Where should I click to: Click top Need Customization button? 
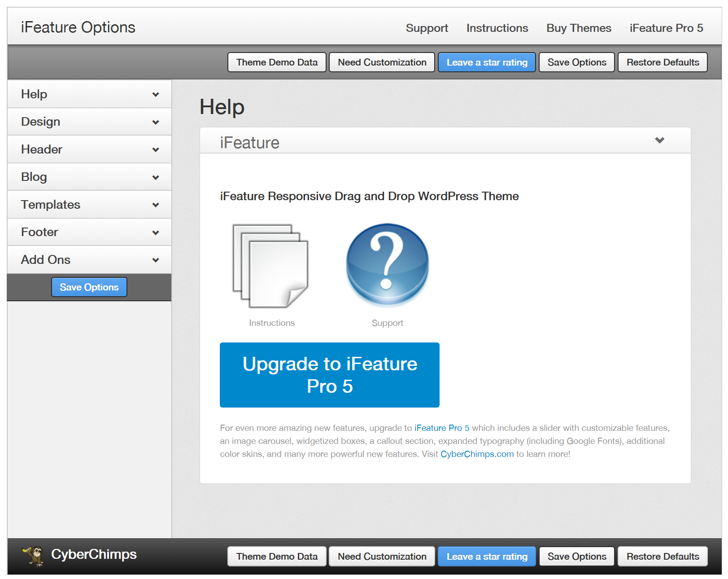coord(382,62)
